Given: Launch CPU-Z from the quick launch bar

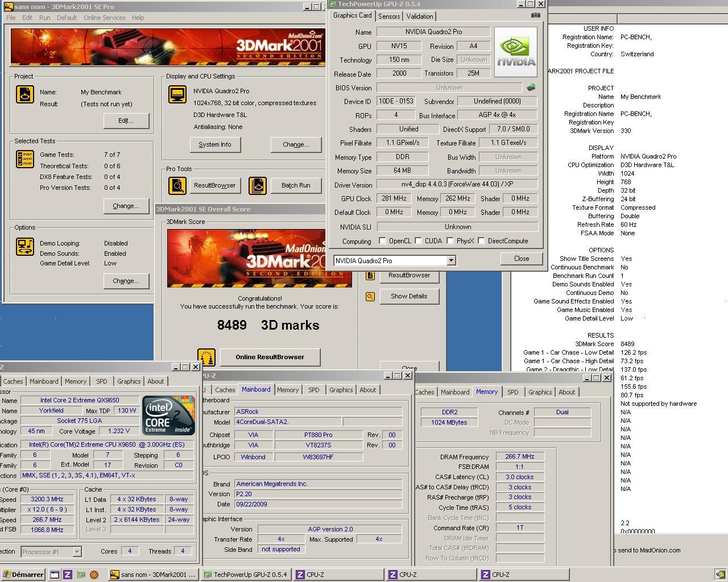Looking at the screenshot, I should pos(68,575).
